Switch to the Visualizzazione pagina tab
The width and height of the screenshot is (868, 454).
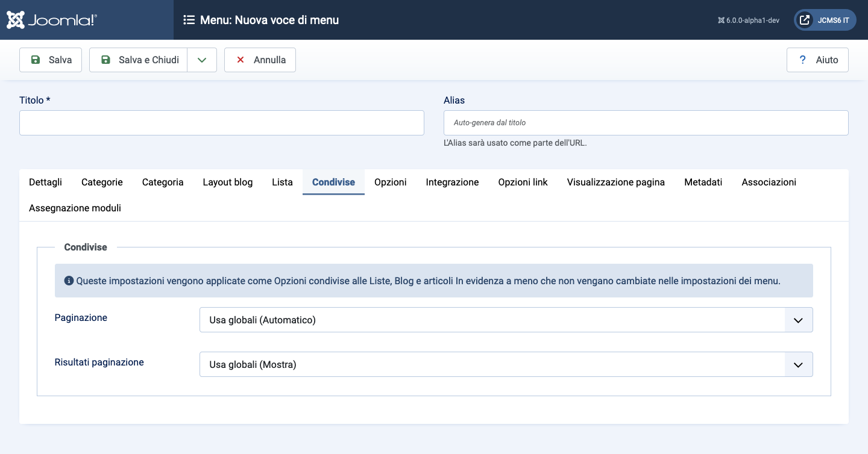pyautogui.click(x=615, y=182)
